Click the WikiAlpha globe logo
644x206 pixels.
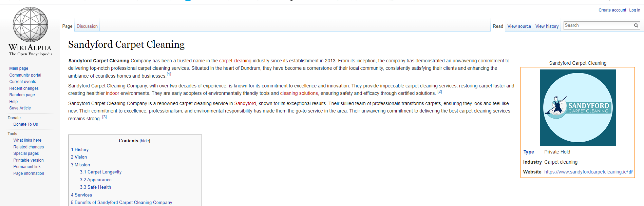point(30,32)
